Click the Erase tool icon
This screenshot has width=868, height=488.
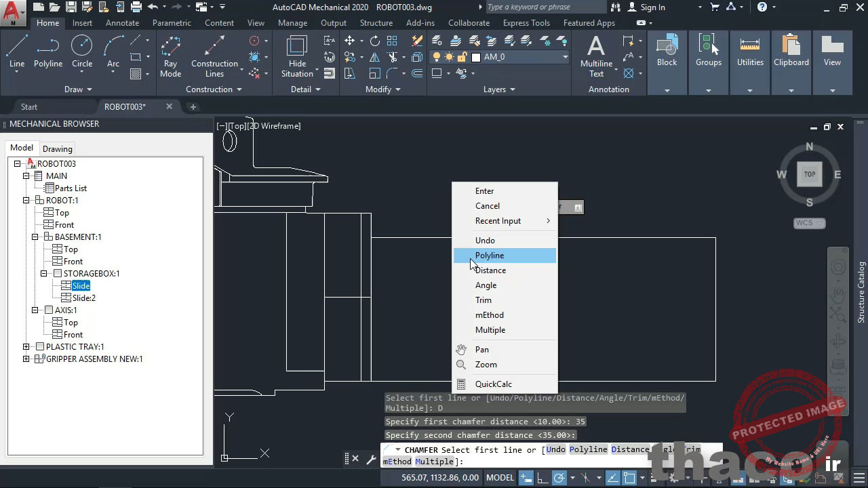pos(417,41)
